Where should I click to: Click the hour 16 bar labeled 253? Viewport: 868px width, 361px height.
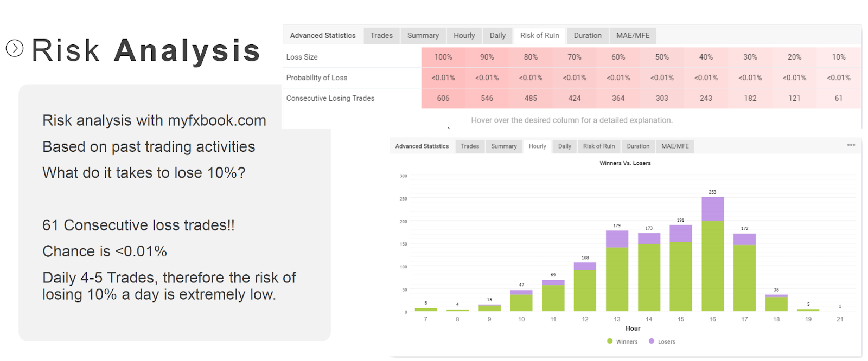coord(712,254)
